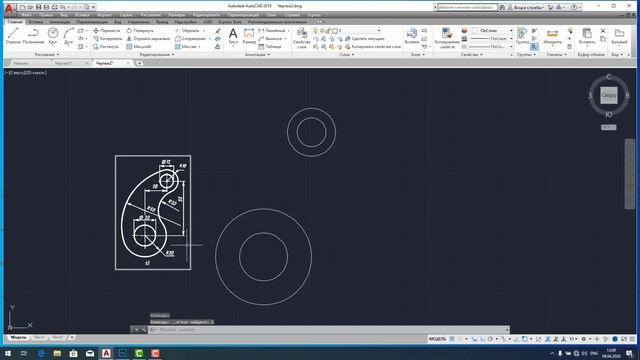Toggle clean screen icon in status bar
Image resolution: width=640 pixels, height=360 pixels.
[624, 339]
